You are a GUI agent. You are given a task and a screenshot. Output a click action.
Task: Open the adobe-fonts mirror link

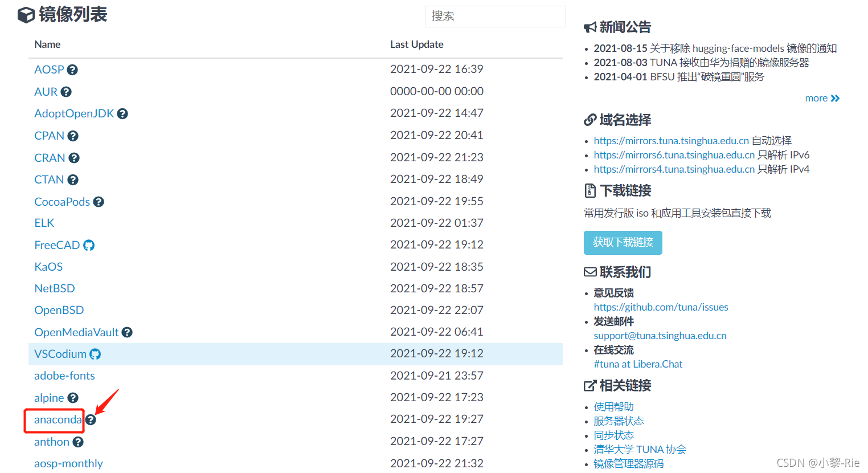64,376
